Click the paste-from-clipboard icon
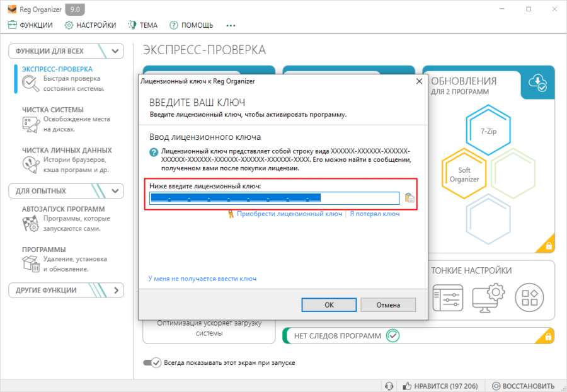The image size is (567, 392). 409,198
